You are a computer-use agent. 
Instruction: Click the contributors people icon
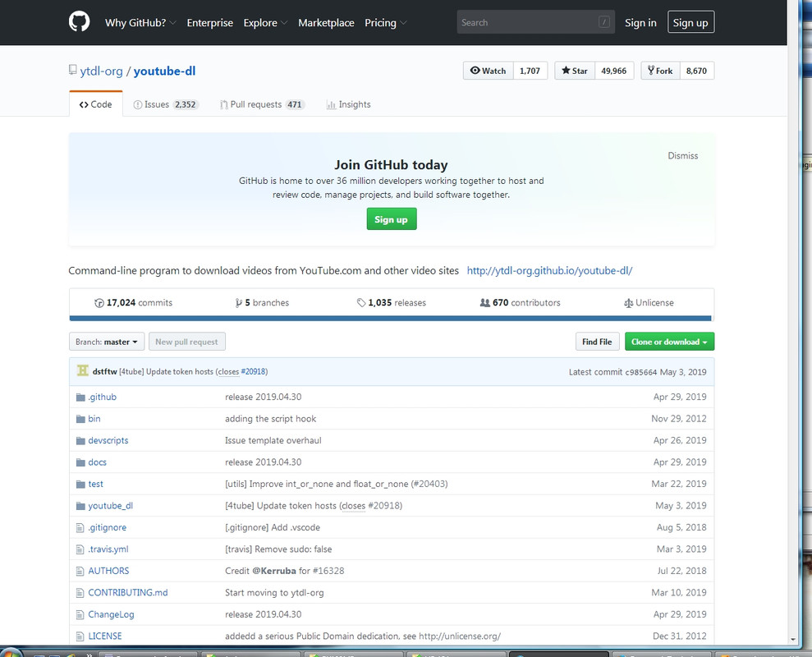pos(484,302)
